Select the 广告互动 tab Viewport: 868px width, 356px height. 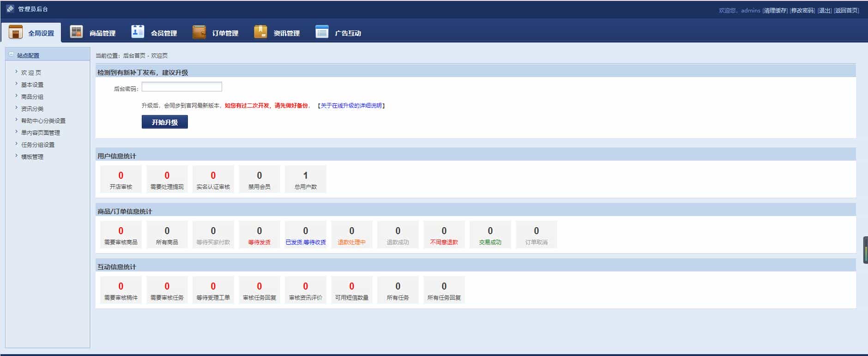pyautogui.click(x=338, y=32)
